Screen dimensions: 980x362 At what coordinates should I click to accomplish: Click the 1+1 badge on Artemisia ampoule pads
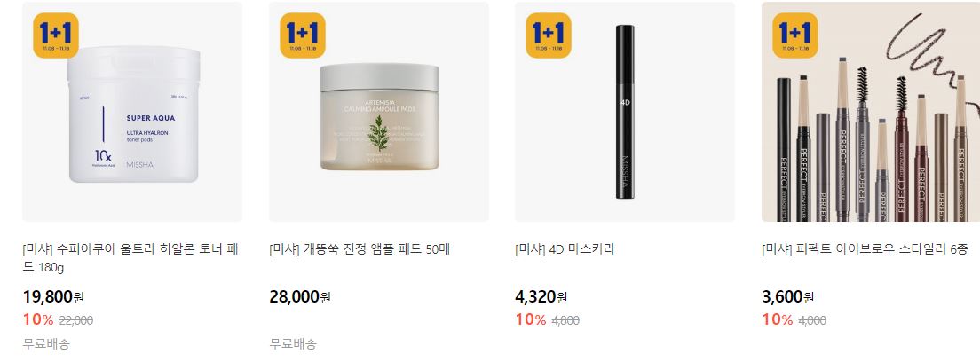(x=303, y=35)
